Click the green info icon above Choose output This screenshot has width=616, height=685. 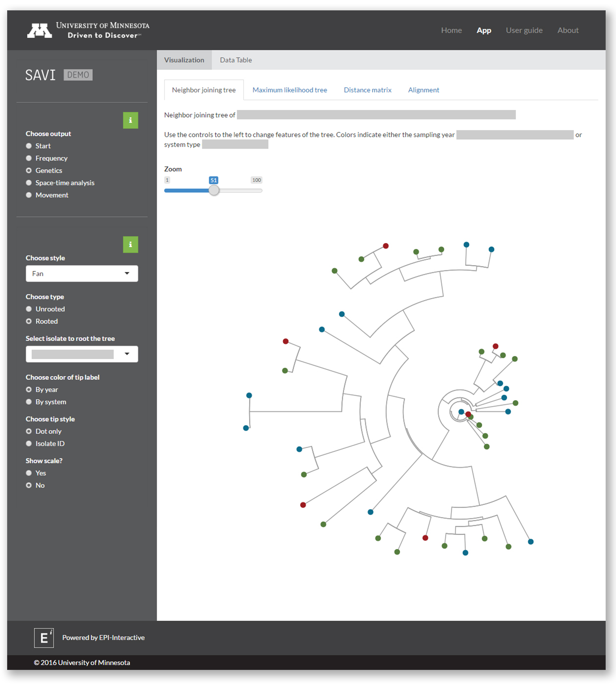(x=131, y=120)
